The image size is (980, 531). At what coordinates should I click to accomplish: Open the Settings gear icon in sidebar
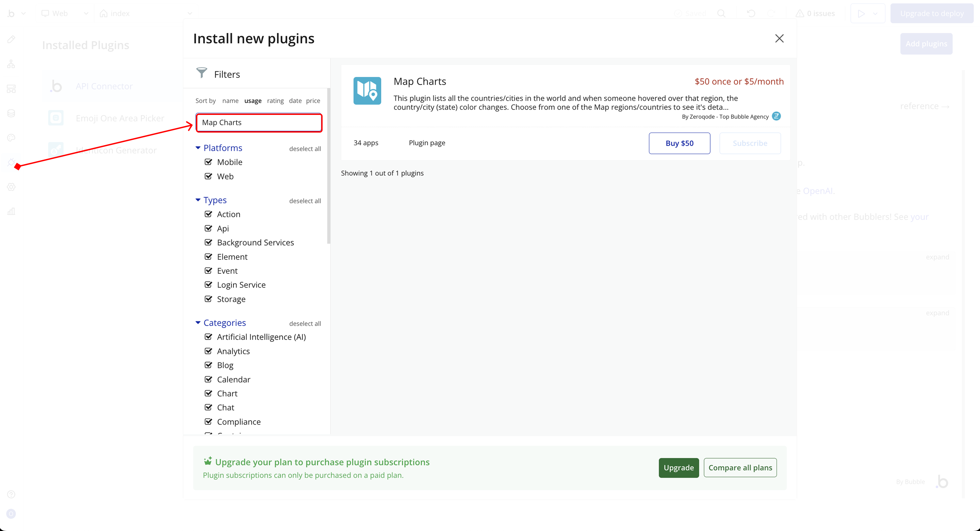11,187
